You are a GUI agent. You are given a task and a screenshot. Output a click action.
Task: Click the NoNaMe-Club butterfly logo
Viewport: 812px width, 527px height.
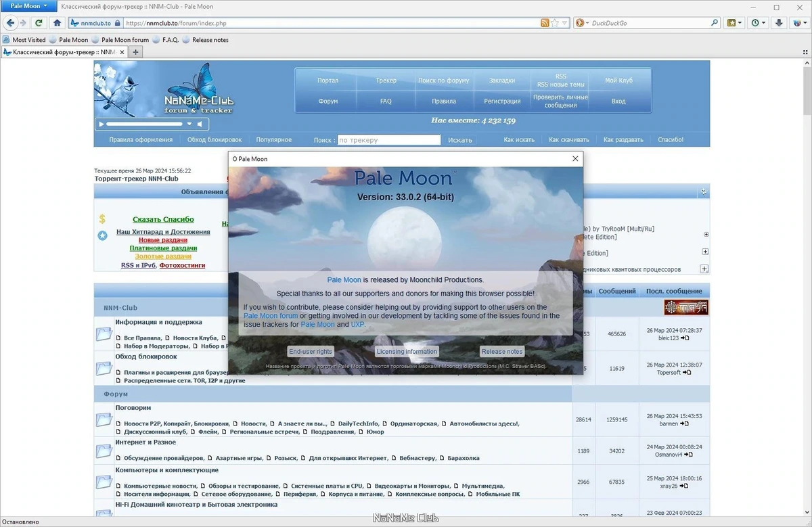point(198,89)
